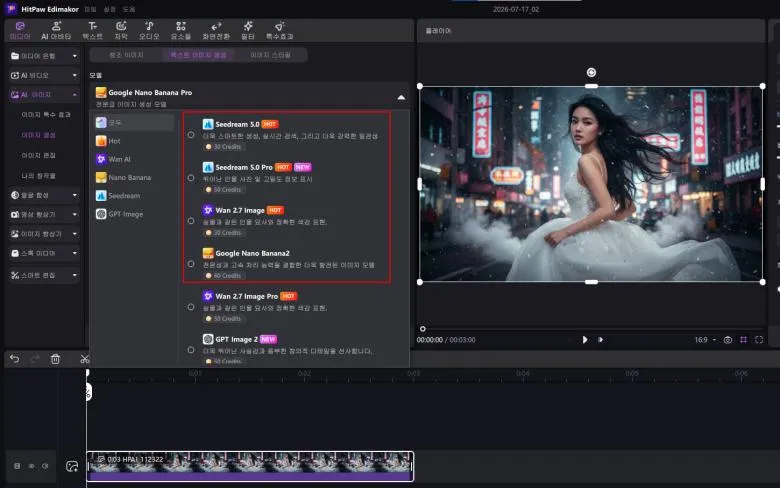The width and height of the screenshot is (780, 488).
Task: Click the add-image icon left of the track
Action: (x=72, y=466)
